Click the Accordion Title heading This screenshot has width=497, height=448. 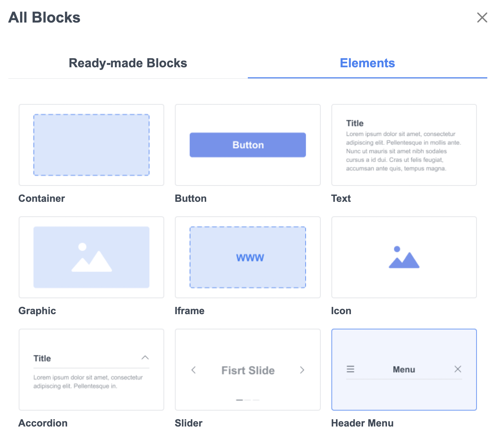(x=42, y=358)
